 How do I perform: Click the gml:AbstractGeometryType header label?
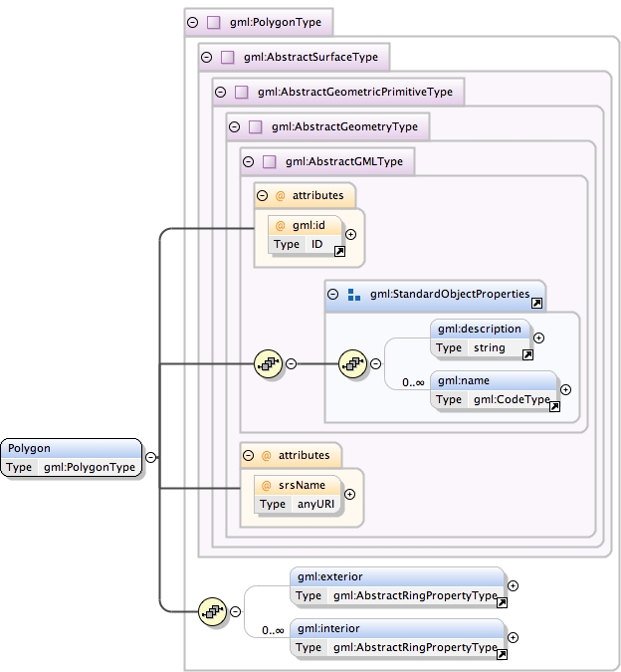point(344,126)
